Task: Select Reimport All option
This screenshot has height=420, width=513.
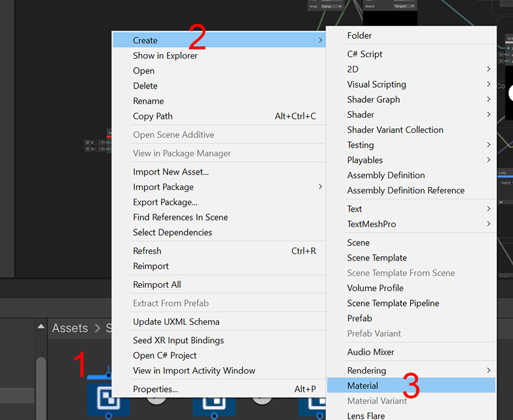Action: [x=157, y=285]
